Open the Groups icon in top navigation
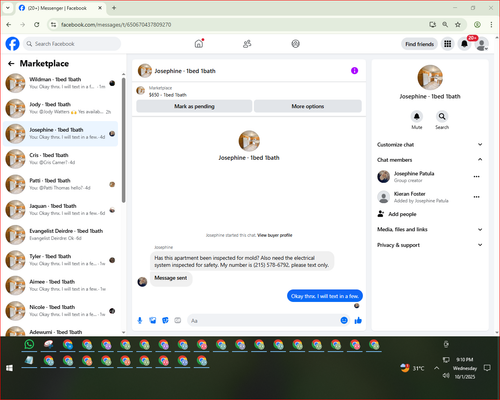Viewport: 500px width, 400px height. tap(295, 44)
